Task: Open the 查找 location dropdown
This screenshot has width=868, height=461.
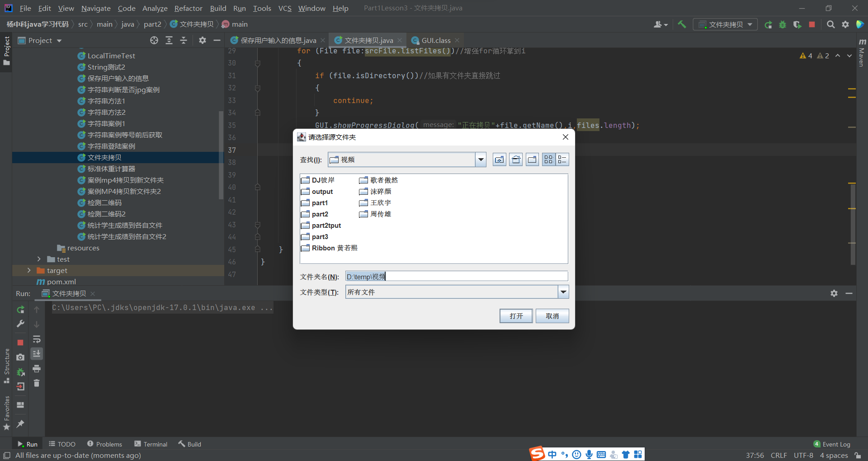Action: point(481,159)
